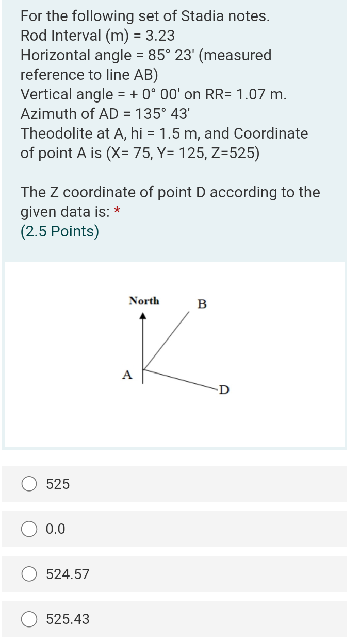
Task: Pick the 525.43 answer choice
Action: (29, 619)
